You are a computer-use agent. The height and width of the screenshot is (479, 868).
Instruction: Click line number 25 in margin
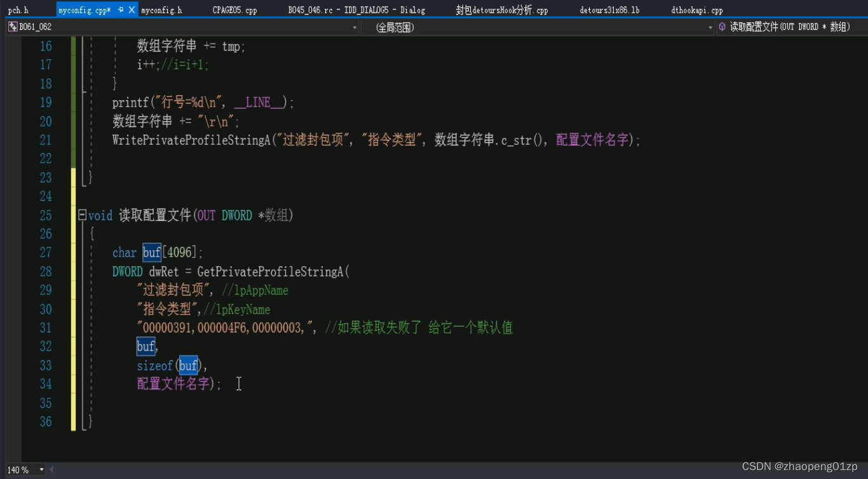pyautogui.click(x=46, y=215)
